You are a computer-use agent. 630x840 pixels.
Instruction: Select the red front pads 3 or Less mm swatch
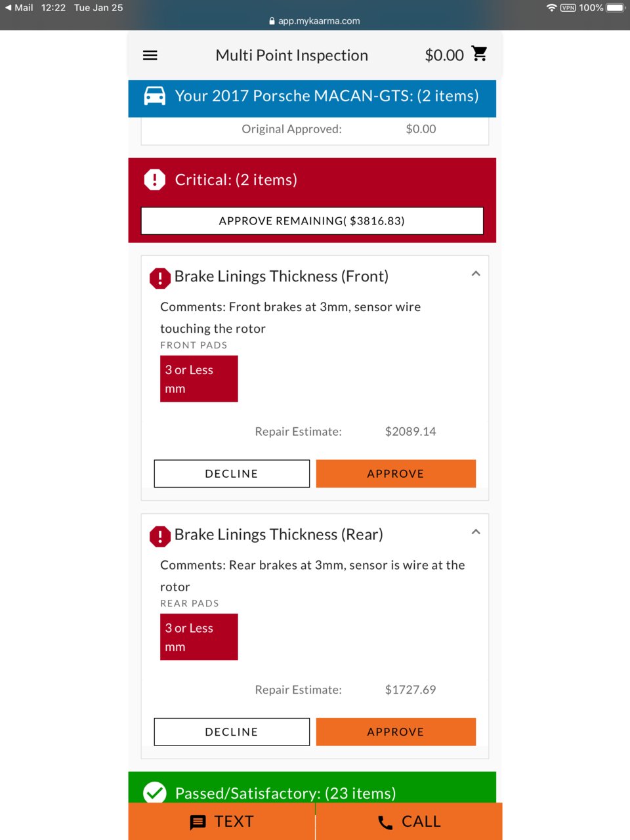point(199,379)
